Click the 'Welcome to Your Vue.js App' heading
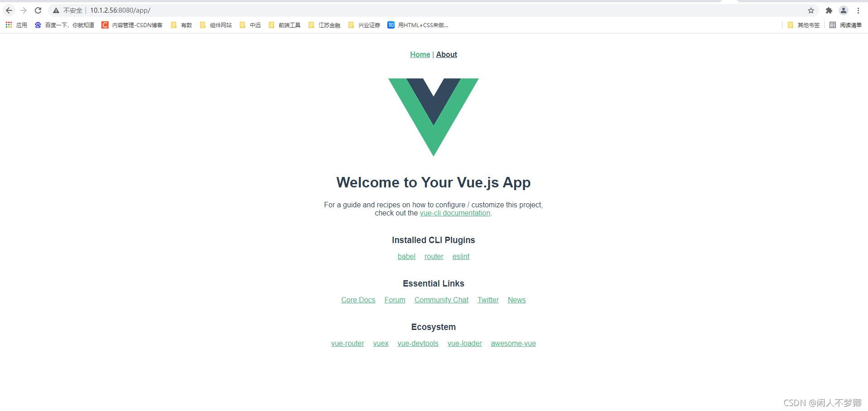The image size is (868, 411). (434, 182)
